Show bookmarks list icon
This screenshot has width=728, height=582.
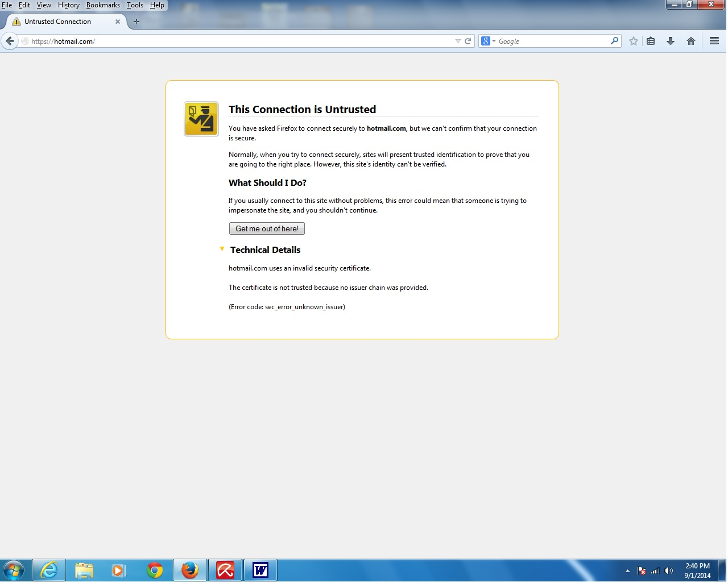click(x=651, y=41)
